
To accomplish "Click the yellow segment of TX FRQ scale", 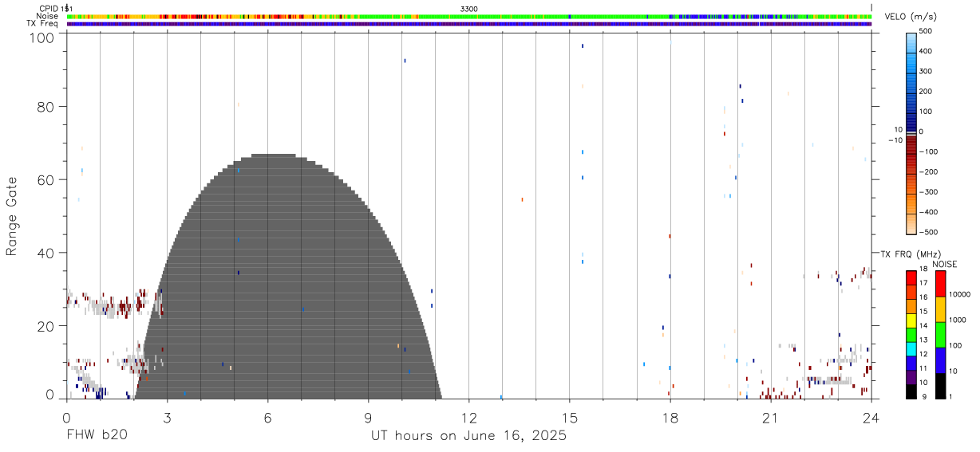I will [911, 320].
